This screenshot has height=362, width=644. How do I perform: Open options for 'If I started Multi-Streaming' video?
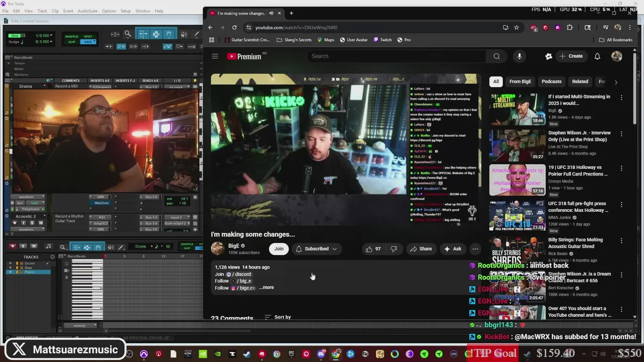tap(621, 98)
